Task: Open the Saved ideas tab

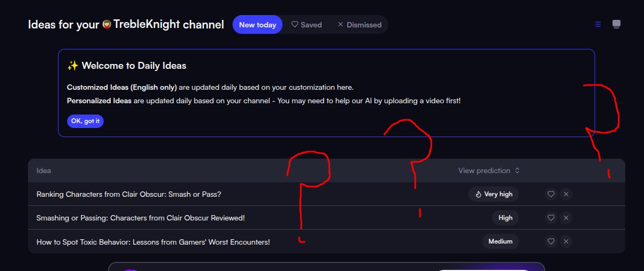Action: tap(306, 25)
